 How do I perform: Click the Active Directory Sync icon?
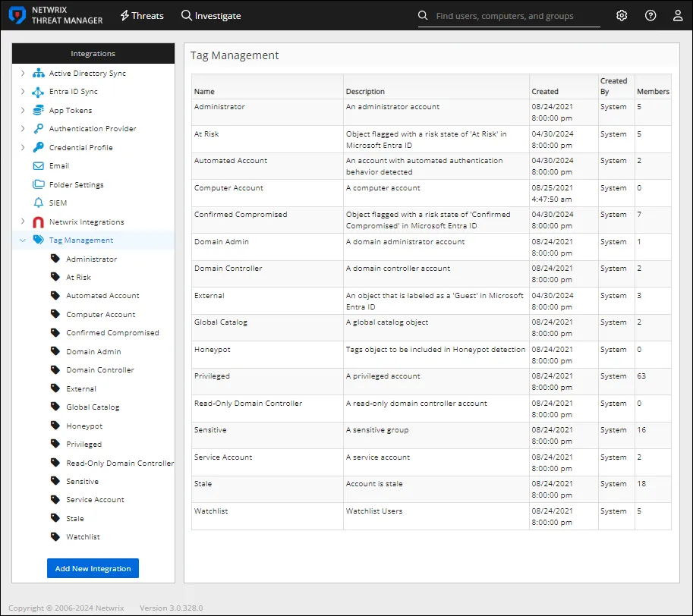coord(39,74)
